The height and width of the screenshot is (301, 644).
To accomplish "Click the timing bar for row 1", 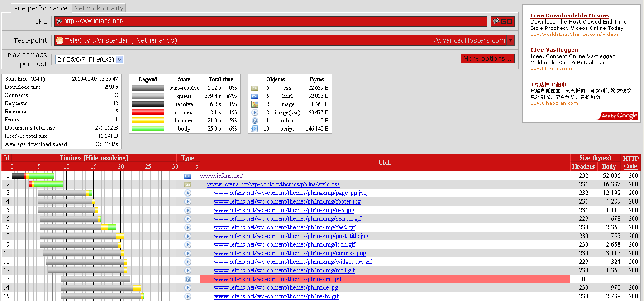I will pos(33,176).
